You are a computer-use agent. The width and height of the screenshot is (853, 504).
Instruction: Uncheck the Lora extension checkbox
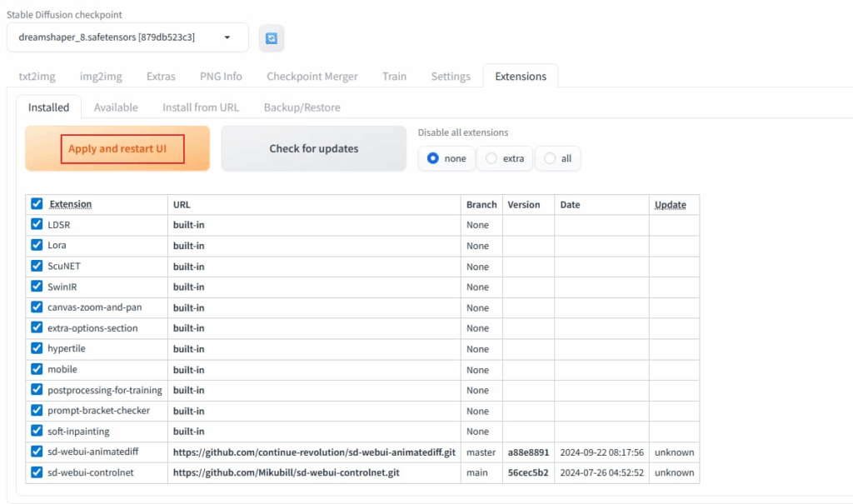[x=37, y=245]
